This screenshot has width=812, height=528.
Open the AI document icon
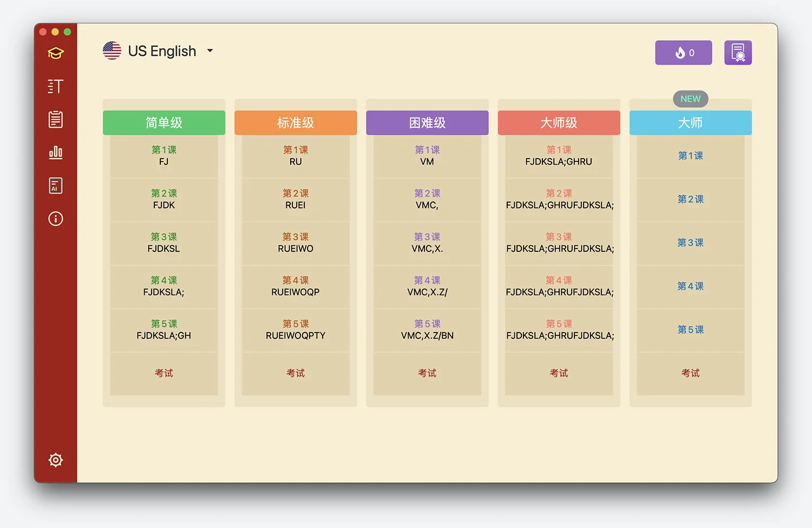56,186
